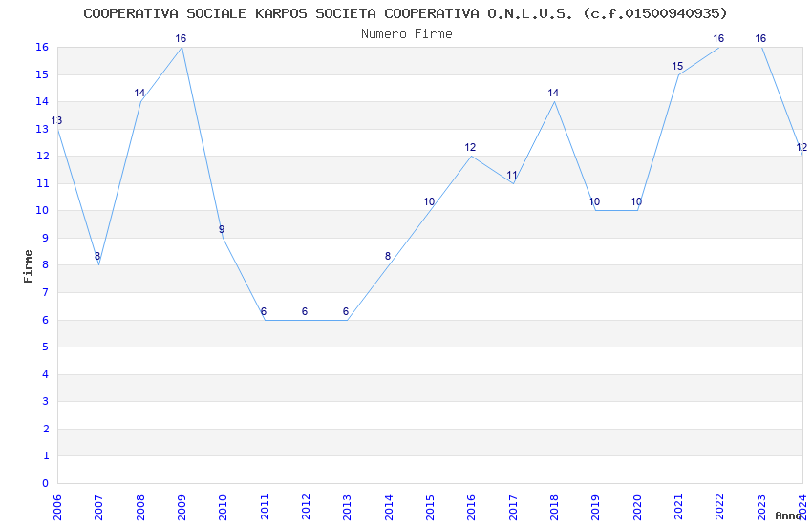Image resolution: width=812 pixels, height=525 pixels.
Task: Click the 'Firme' y-axis title
Action: 28,266
